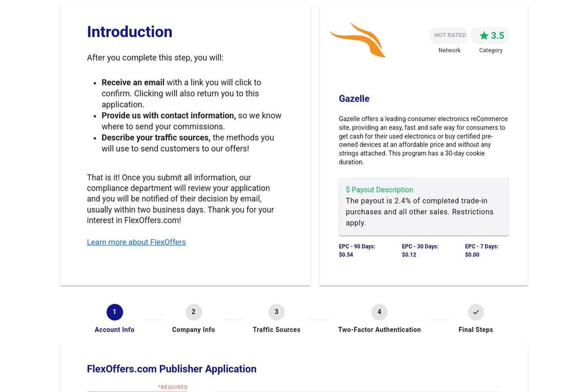
Task: Click the Traffic Sources step label
Action: (276, 330)
